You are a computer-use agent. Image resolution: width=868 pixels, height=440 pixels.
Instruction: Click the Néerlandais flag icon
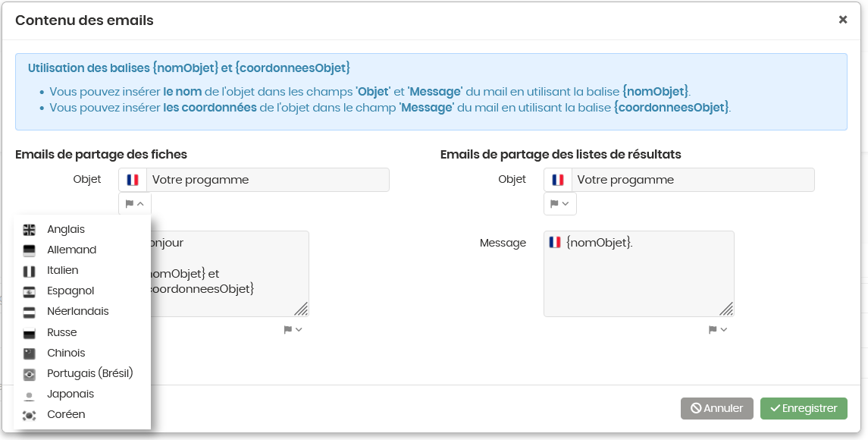pyautogui.click(x=30, y=312)
